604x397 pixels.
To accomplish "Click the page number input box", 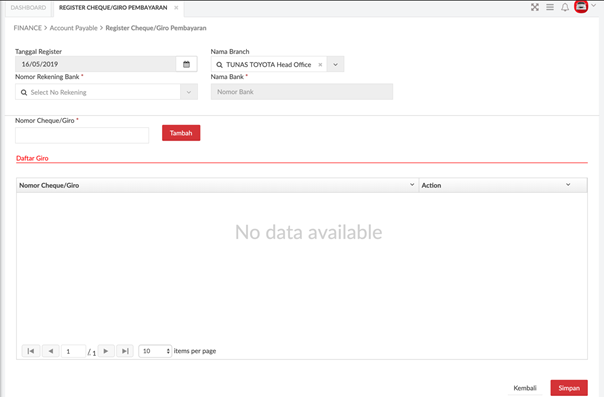I will click(x=73, y=351).
